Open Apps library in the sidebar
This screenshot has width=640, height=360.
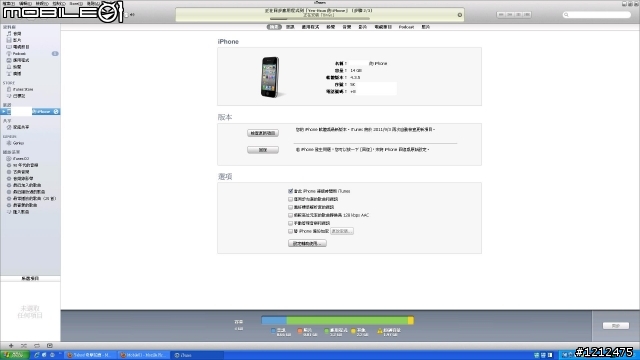tap(20, 60)
